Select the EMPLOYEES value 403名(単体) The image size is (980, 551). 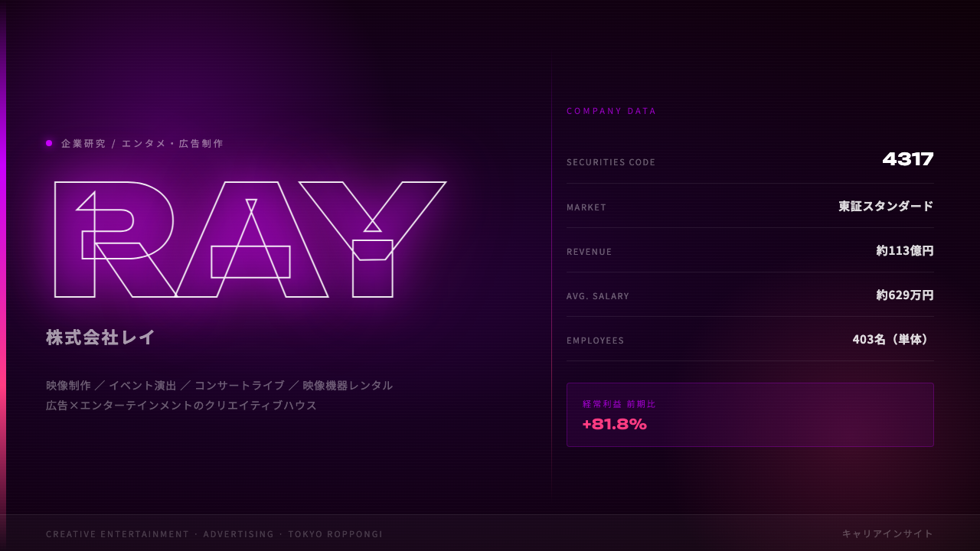pos(893,339)
